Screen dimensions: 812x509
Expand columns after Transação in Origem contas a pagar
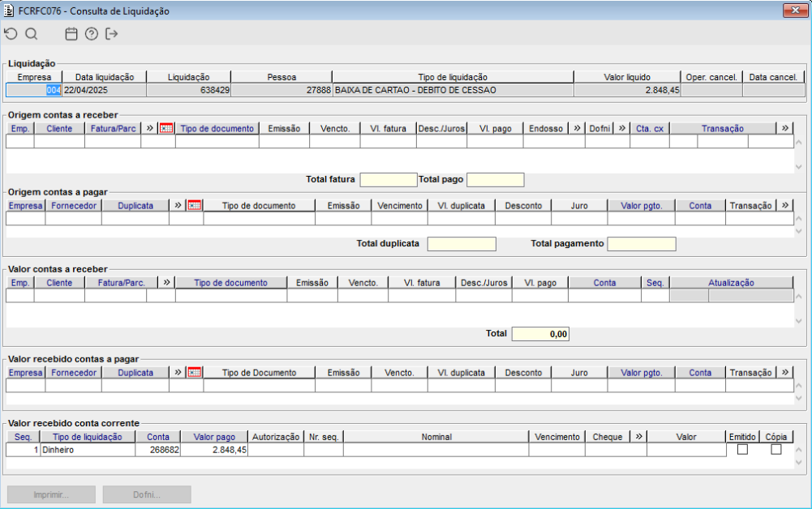pos(785,205)
